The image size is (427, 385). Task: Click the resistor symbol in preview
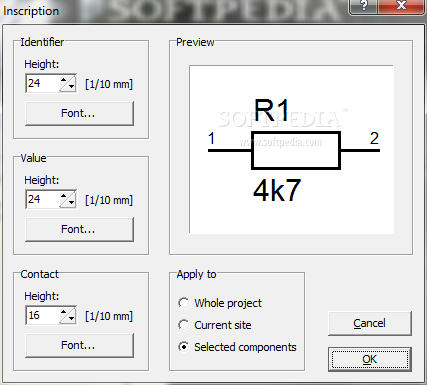[296, 150]
